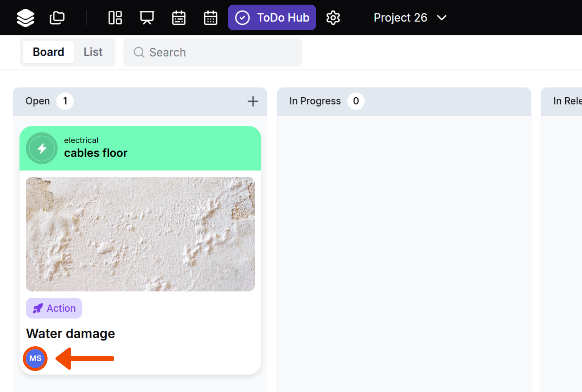Click the Search input field

pyautogui.click(x=213, y=52)
